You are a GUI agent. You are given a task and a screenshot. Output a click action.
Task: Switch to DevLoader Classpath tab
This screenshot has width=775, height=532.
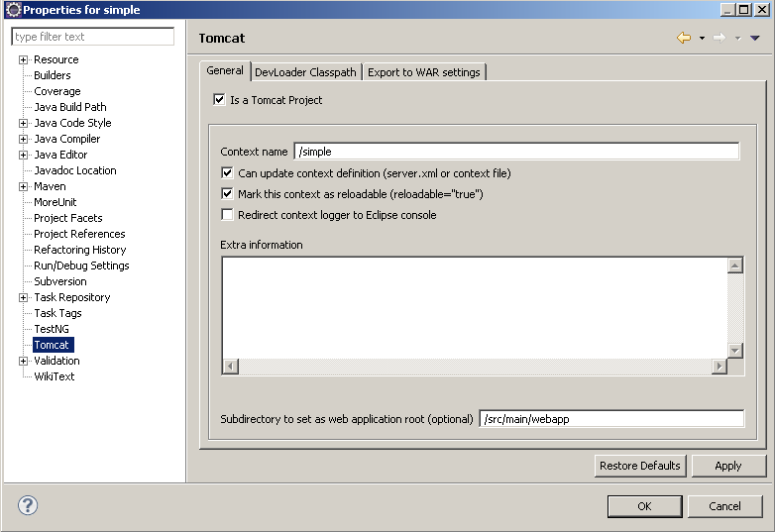305,72
